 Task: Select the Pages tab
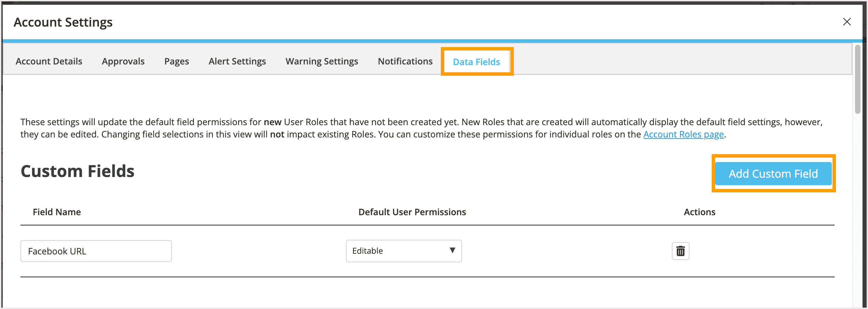pyautogui.click(x=176, y=61)
